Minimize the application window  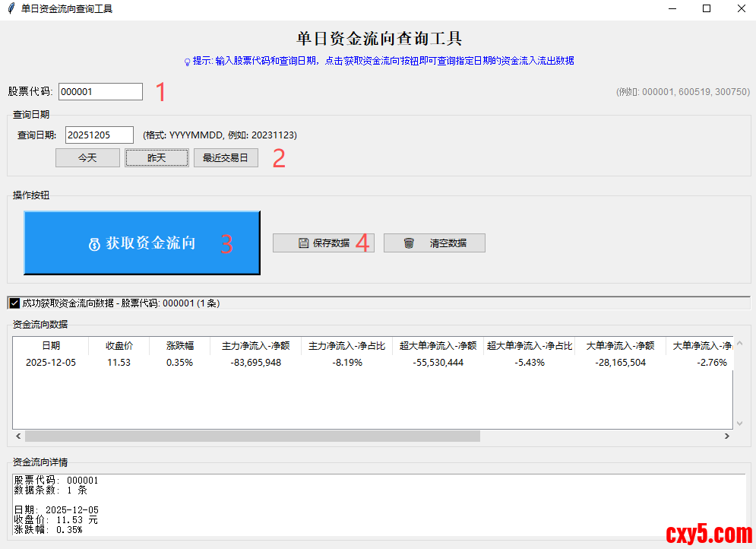click(672, 8)
